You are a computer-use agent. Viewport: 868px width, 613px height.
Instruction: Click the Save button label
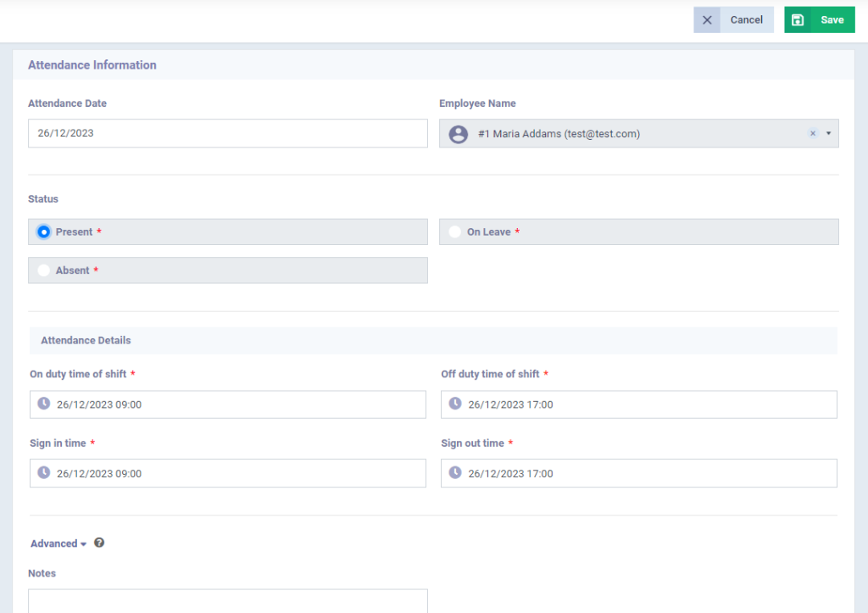point(832,20)
